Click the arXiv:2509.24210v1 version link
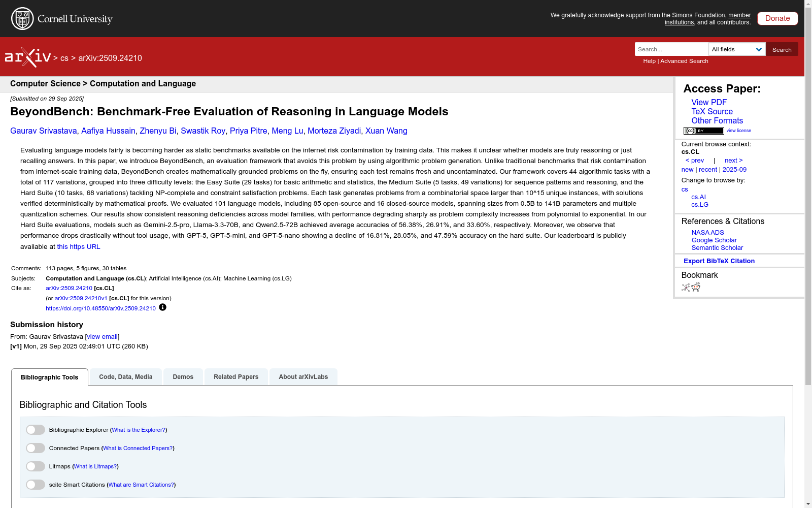This screenshot has width=812, height=508. pos(81,298)
